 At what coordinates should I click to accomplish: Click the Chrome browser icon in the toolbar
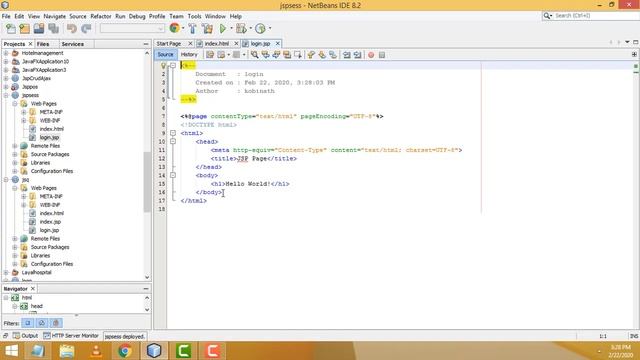pos(174,28)
